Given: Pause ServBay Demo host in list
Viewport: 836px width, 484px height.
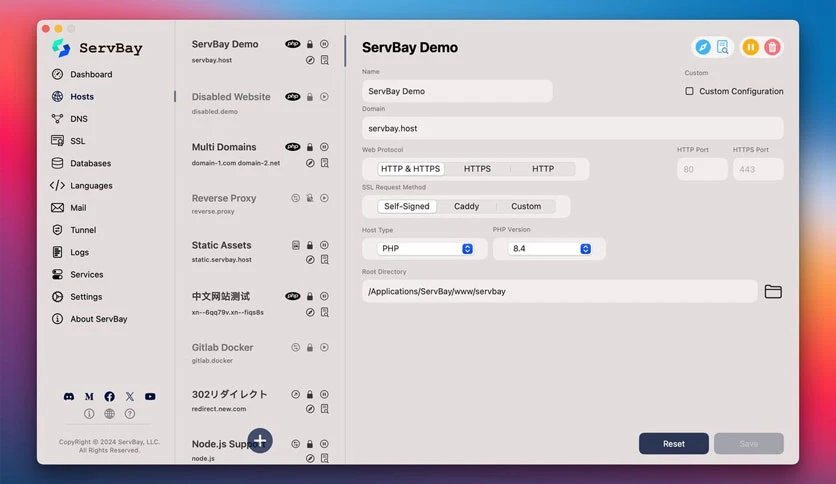Looking at the screenshot, I should coord(324,44).
